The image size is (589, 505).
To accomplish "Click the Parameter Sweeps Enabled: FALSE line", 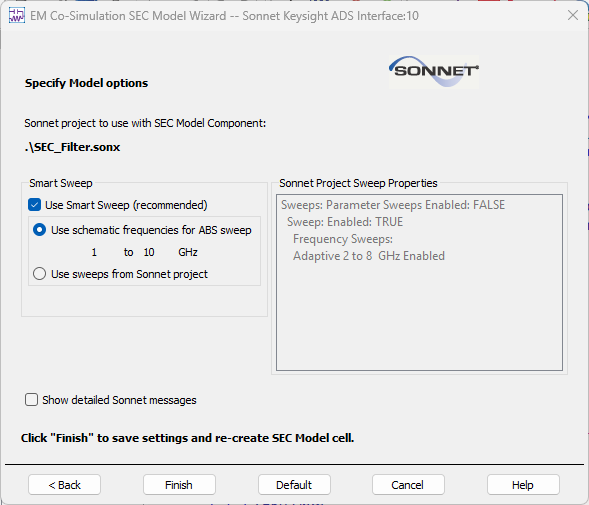I will pyautogui.click(x=393, y=205).
